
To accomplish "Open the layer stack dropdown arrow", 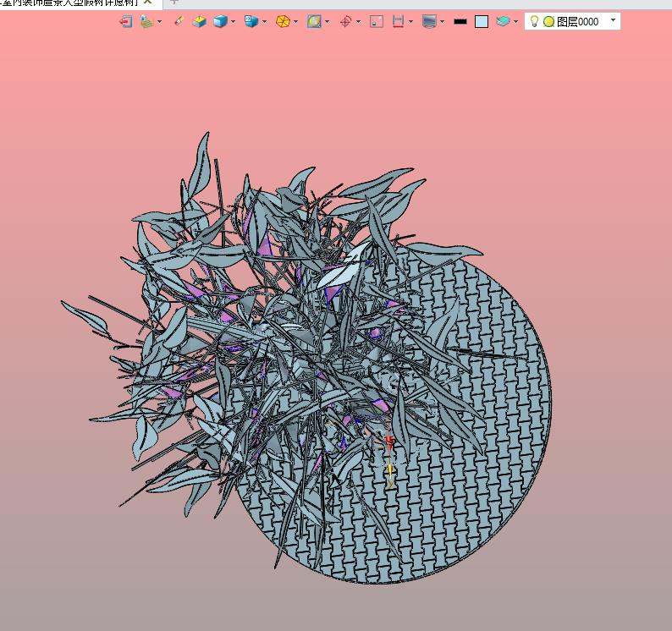I will pos(515,21).
